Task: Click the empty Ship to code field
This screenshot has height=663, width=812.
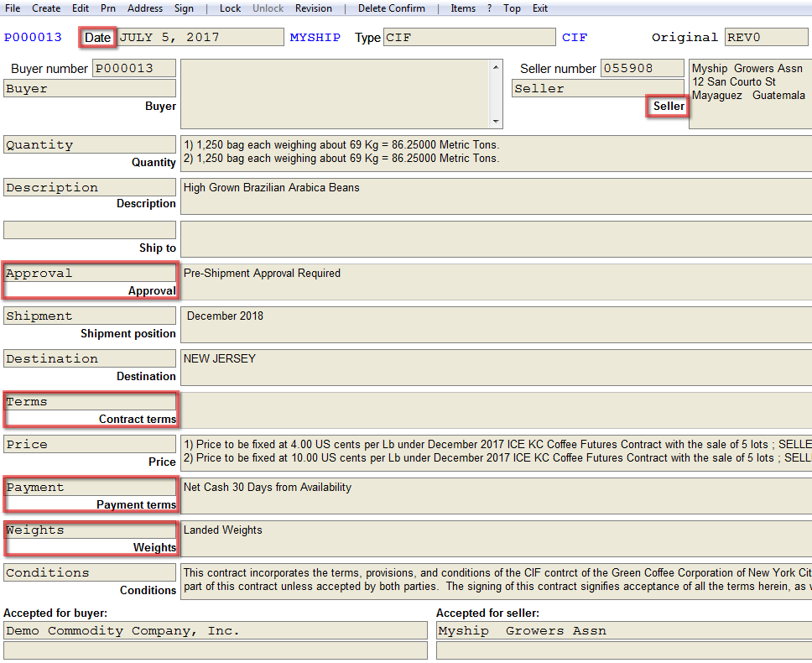Action: tap(90, 230)
